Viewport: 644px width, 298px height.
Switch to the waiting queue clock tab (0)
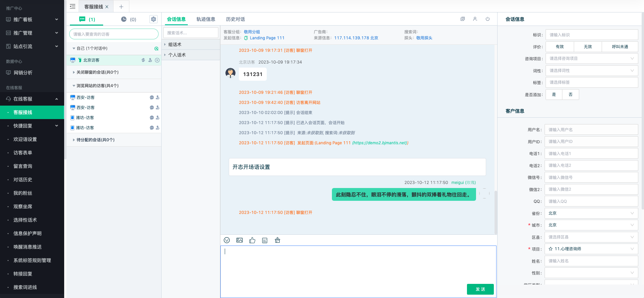point(129,20)
